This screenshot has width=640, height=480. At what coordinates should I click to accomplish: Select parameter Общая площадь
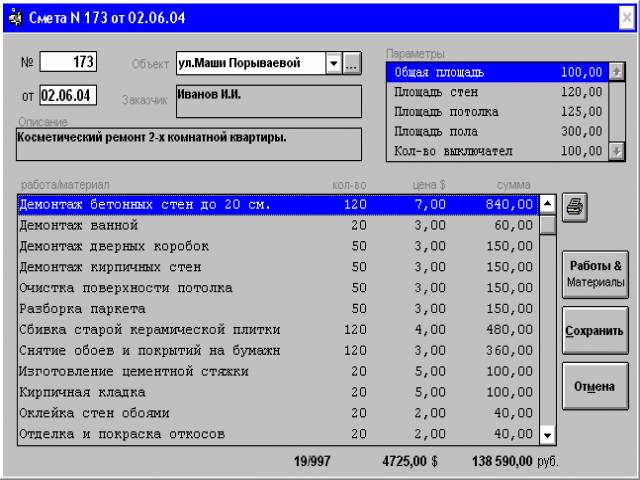[x=498, y=72]
